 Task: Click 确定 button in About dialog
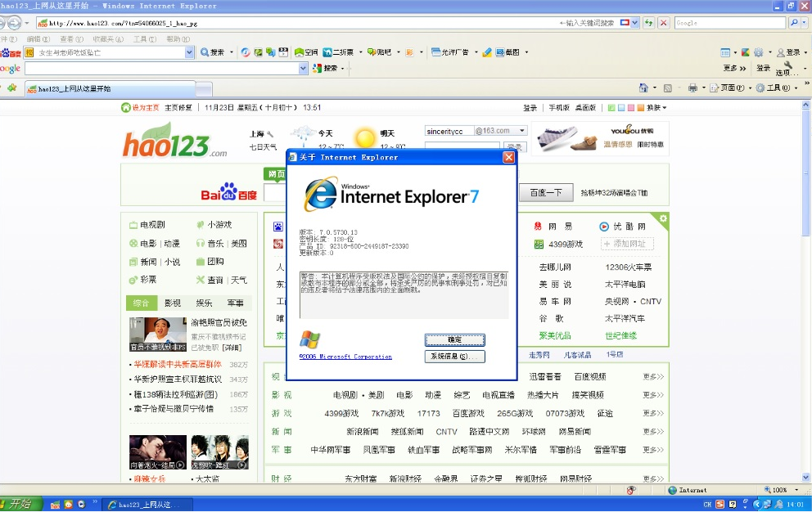click(x=454, y=339)
